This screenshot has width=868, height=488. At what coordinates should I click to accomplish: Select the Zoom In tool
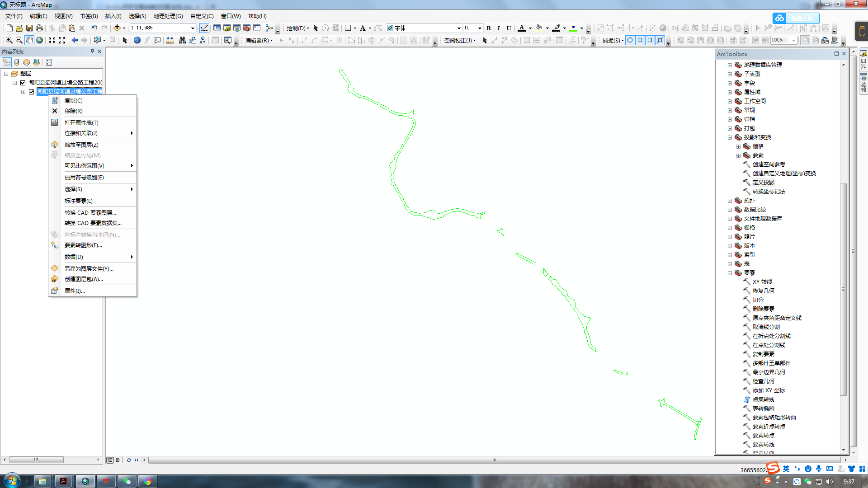pyautogui.click(x=9, y=40)
